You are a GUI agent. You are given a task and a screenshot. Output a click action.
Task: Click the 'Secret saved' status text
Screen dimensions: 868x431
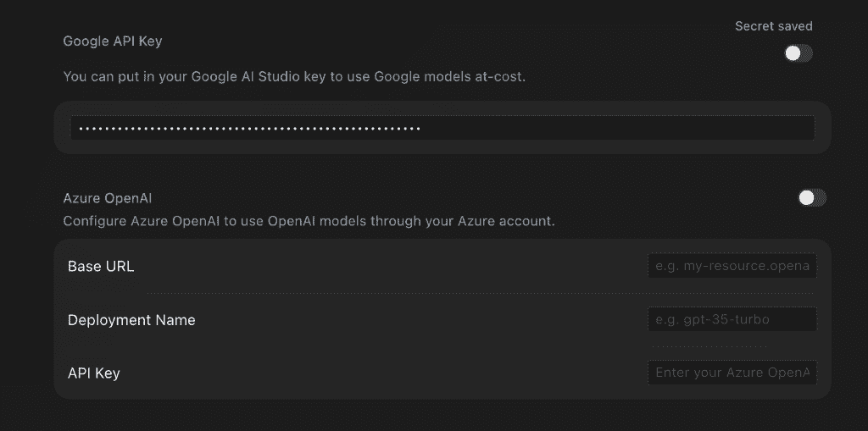773,26
